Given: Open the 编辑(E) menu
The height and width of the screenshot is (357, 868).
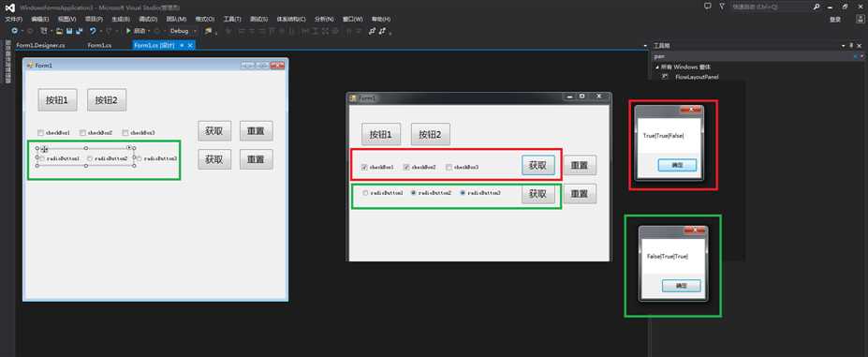Looking at the screenshot, I should point(41,19).
